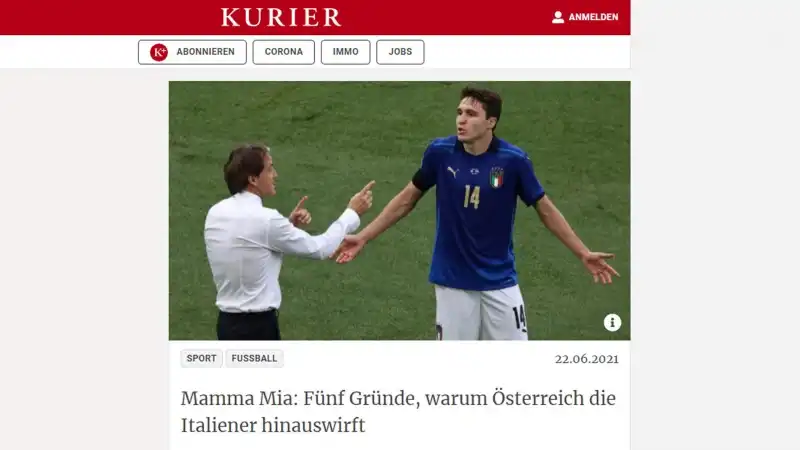This screenshot has height=450, width=800.
Task: Click the Puma logo on the blue jersey
Action: coord(453,171)
